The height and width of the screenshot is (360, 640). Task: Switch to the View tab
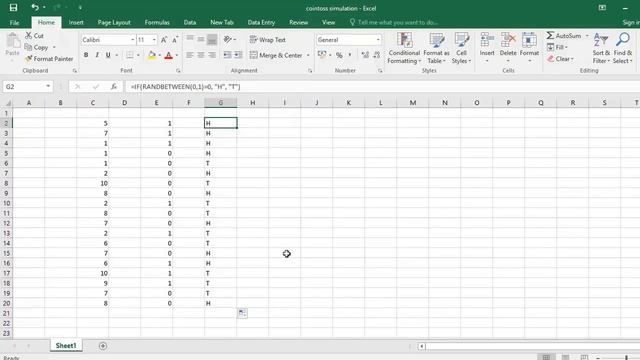tap(328, 22)
